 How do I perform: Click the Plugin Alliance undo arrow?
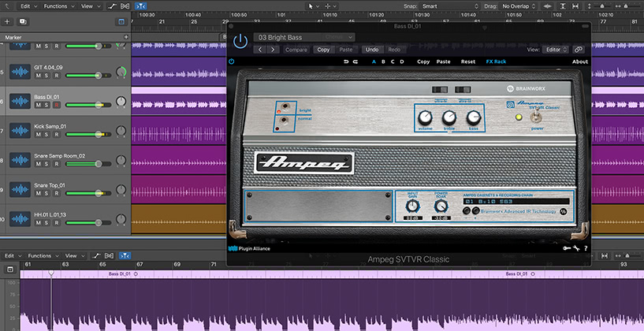(x=346, y=61)
